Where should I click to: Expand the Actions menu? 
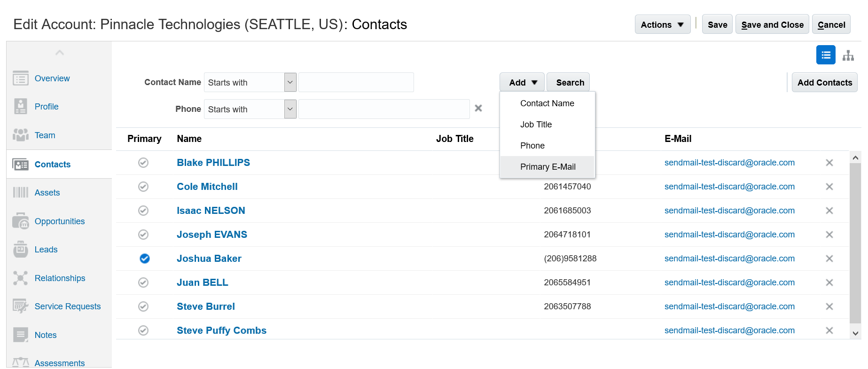point(662,24)
